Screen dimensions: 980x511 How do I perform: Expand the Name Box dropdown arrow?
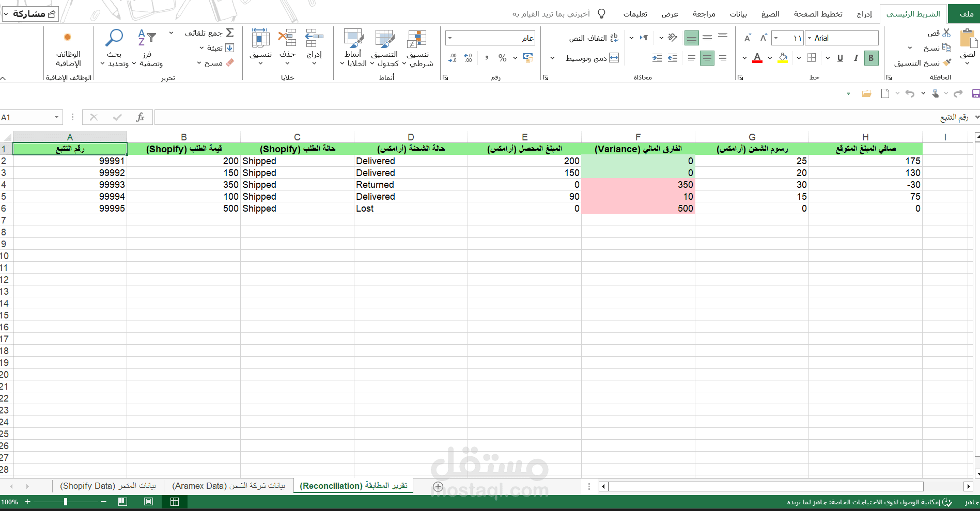tap(56, 117)
